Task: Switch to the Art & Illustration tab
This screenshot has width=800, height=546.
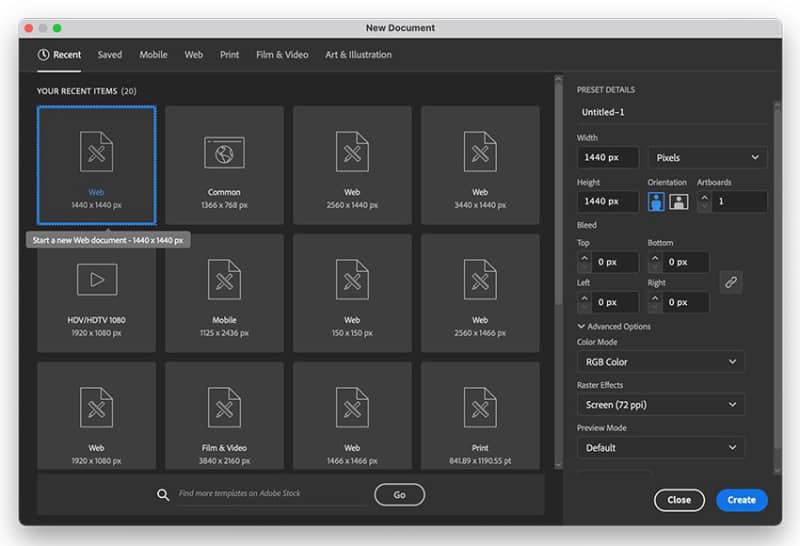Action: pos(358,55)
